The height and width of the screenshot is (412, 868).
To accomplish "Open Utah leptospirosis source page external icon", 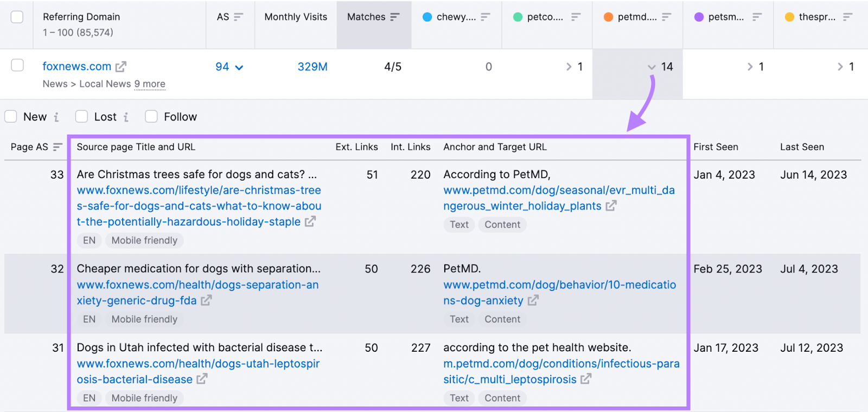I will pyautogui.click(x=202, y=379).
